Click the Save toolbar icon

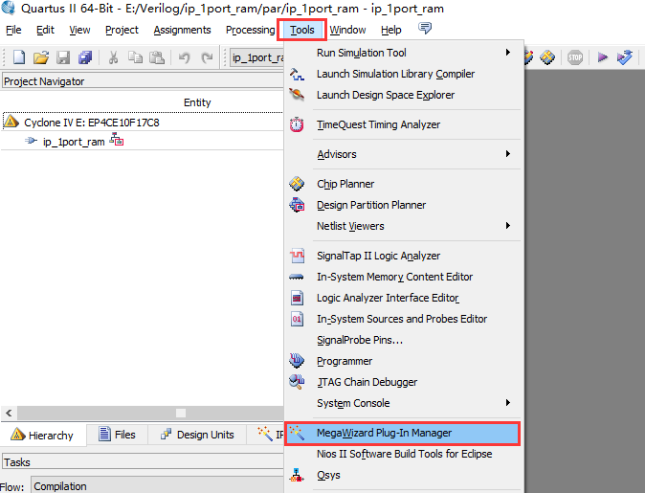[63, 57]
